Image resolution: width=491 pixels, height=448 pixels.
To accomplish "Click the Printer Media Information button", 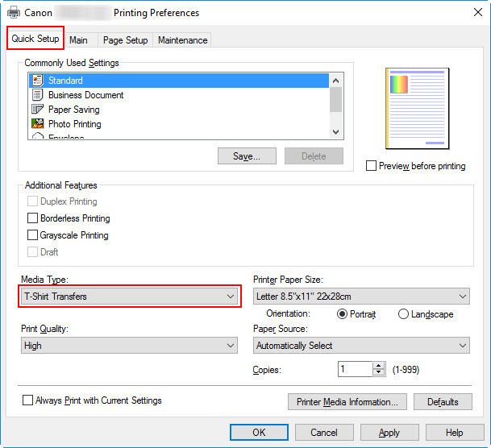I will pos(346,402).
